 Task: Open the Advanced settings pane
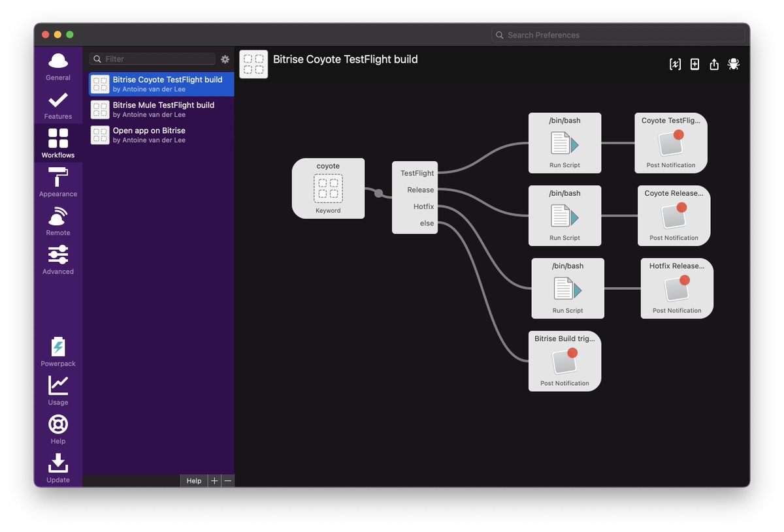click(x=58, y=259)
